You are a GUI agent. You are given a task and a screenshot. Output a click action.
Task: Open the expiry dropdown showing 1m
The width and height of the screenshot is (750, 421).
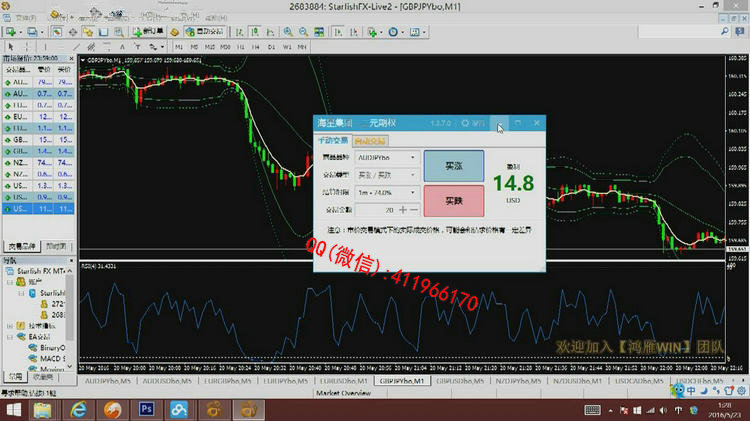tap(387, 192)
